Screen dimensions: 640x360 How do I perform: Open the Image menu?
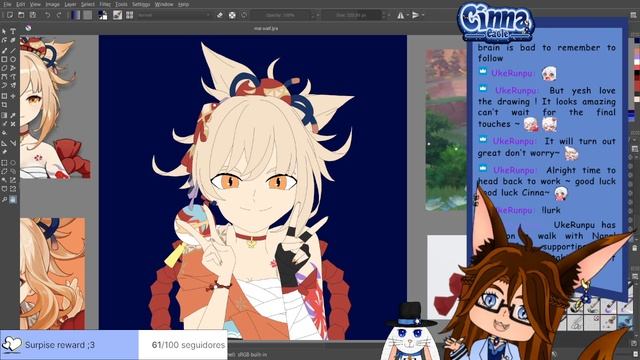(x=52, y=4)
